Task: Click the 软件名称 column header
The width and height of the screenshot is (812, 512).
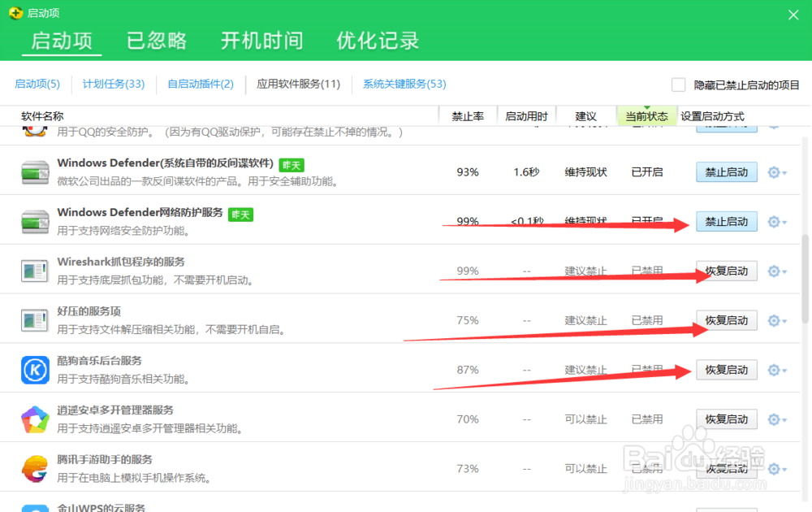Action: [x=42, y=116]
